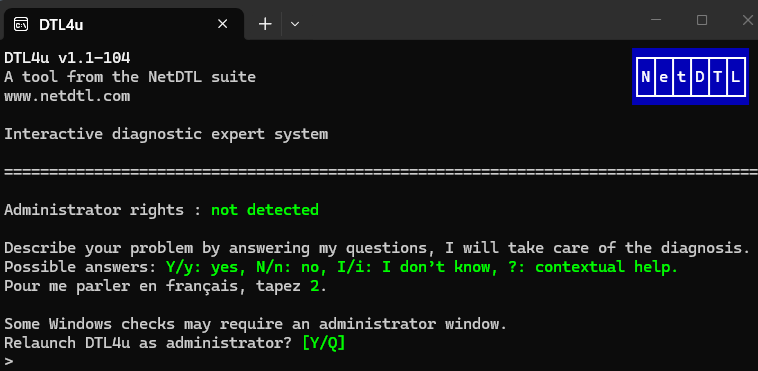Viewport: 758px width, 371px height.
Task: Click the terminal icon on DTL4u tab
Action: coord(21,24)
